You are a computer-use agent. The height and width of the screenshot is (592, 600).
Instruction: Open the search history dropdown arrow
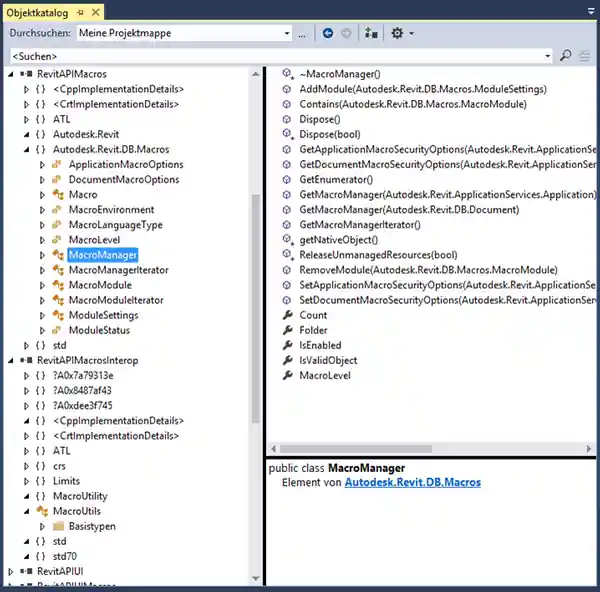click(x=547, y=56)
